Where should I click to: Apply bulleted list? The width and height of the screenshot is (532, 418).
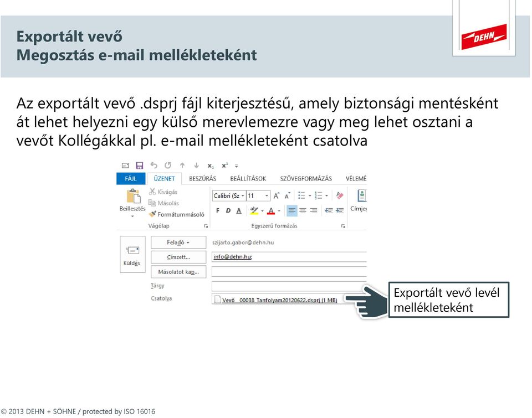pyautogui.click(x=301, y=195)
